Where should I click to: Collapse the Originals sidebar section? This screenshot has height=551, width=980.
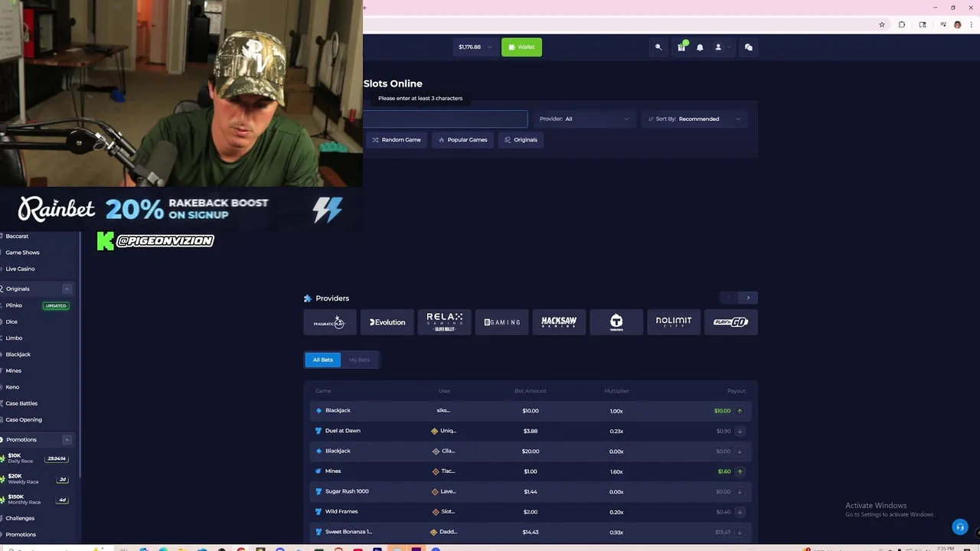(67, 289)
